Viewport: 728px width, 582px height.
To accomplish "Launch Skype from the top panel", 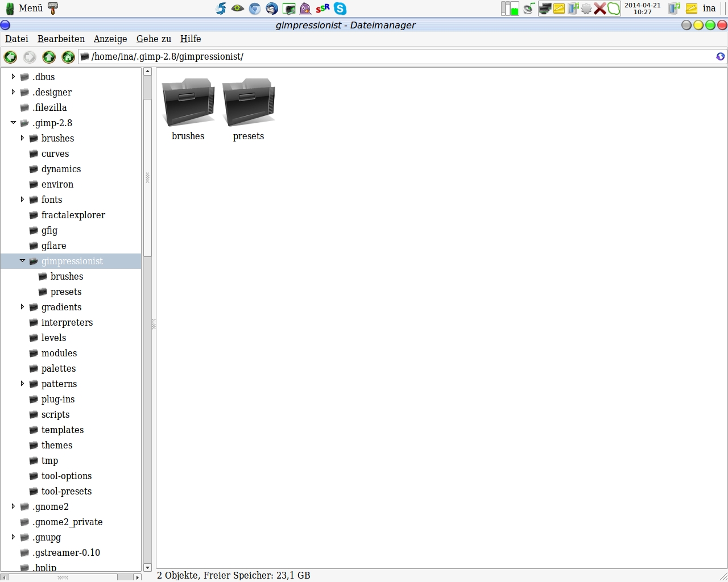I will tap(340, 9).
